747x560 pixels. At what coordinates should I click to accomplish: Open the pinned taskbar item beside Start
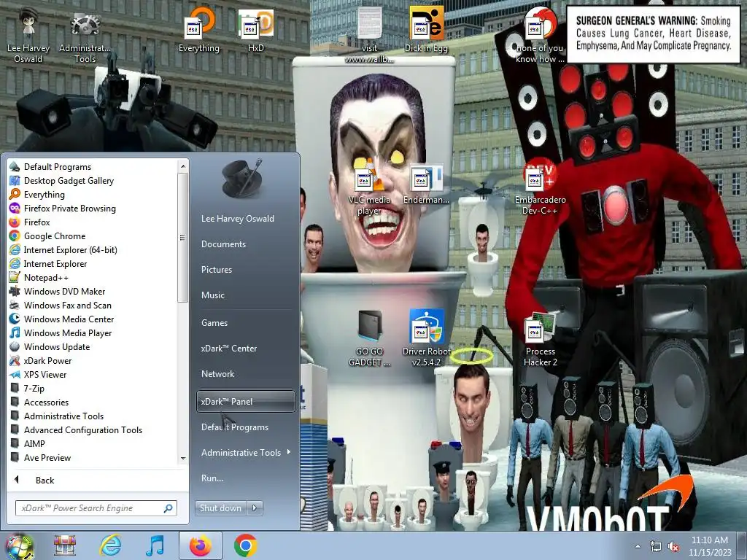tap(65, 545)
